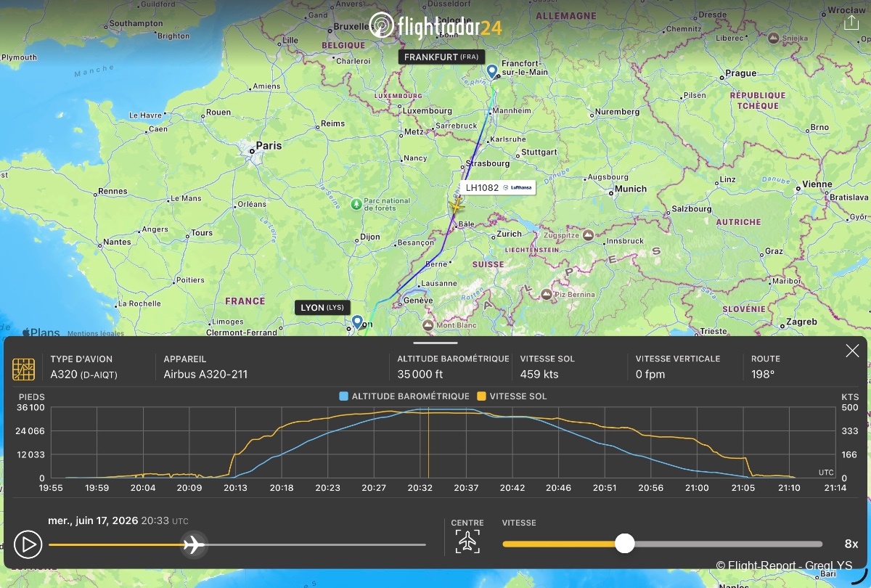Click the playback speed slider knob
Viewport: 871px width, 588px height.
pyautogui.click(x=624, y=544)
